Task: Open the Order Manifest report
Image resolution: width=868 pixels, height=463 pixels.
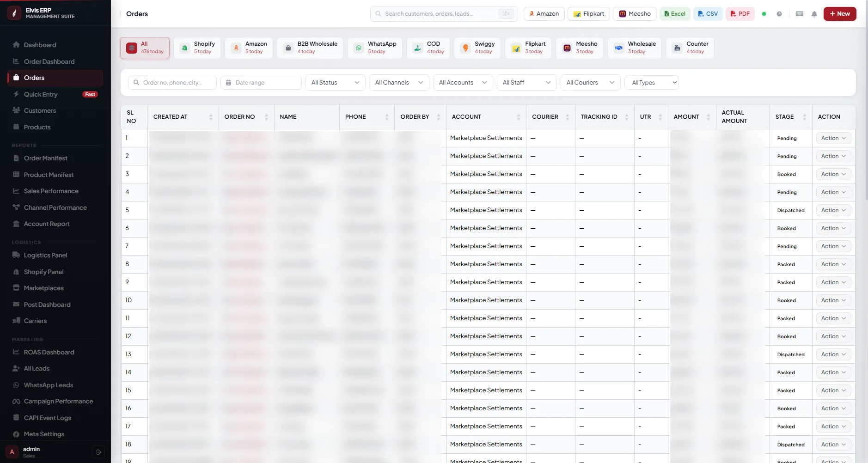Action: [x=55, y=158]
